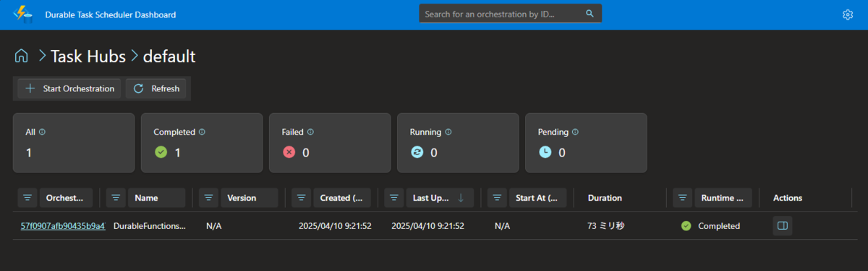Open filter for Runtime Status column
This screenshot has height=271, width=868.
pyautogui.click(x=683, y=198)
